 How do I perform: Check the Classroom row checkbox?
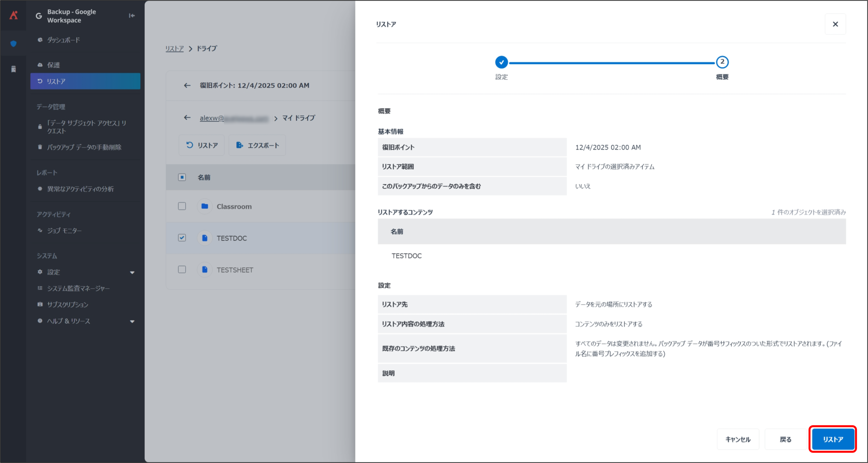(182, 206)
